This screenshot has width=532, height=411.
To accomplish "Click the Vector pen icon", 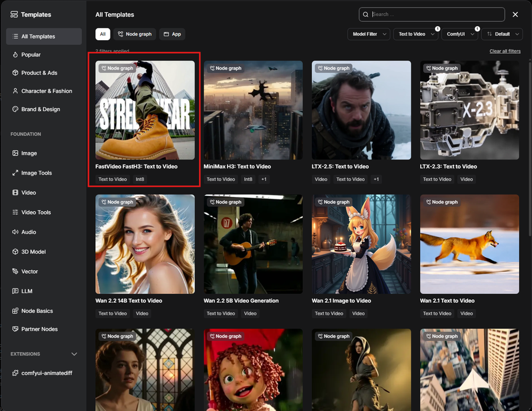I will click(x=15, y=271).
